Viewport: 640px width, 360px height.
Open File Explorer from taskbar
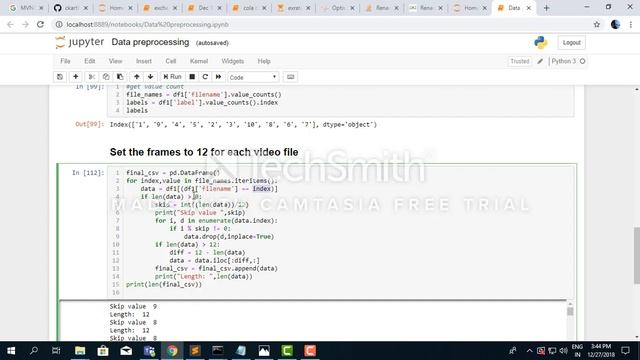pyautogui.click(x=80, y=351)
